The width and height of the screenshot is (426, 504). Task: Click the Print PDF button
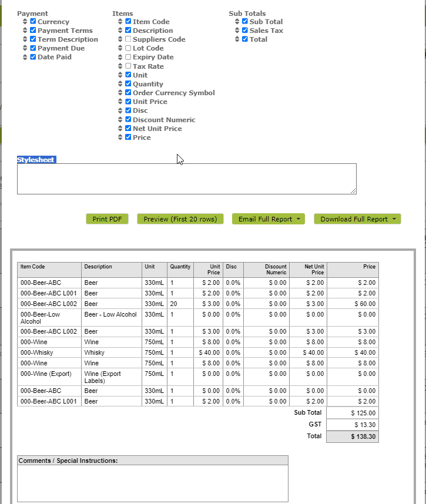point(107,219)
